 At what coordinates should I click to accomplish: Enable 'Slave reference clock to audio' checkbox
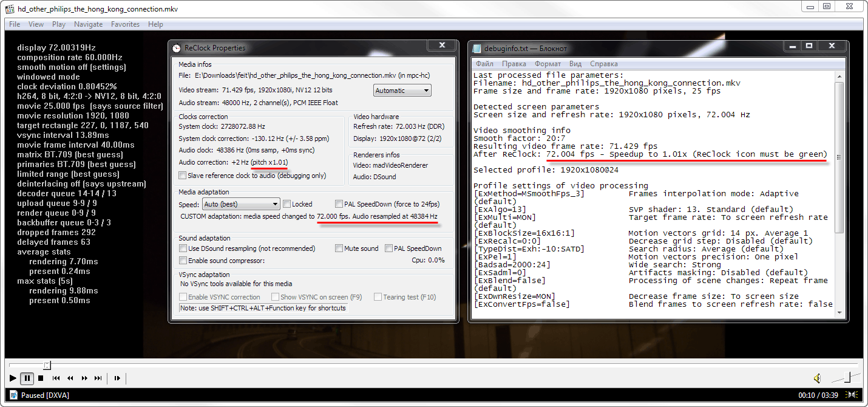[x=183, y=176]
